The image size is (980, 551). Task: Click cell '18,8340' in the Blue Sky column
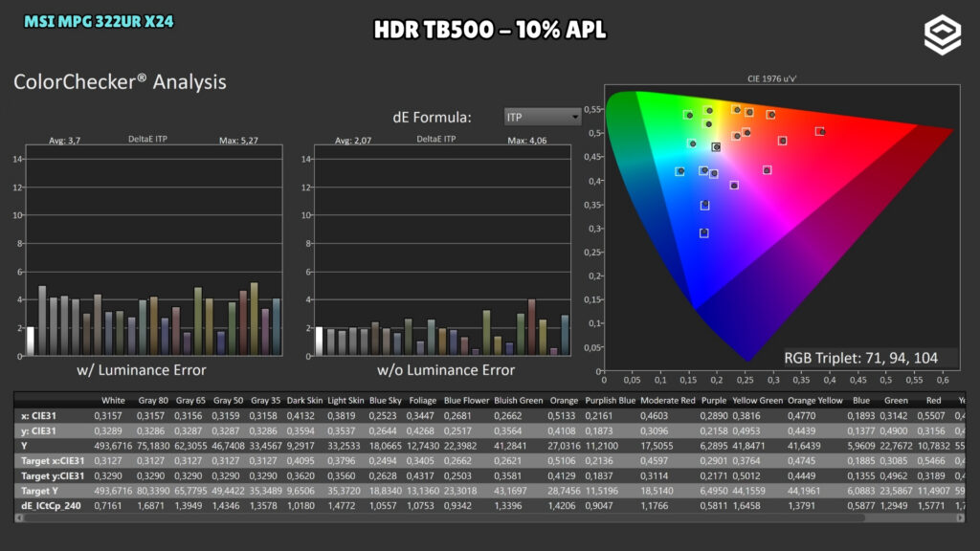click(x=385, y=491)
